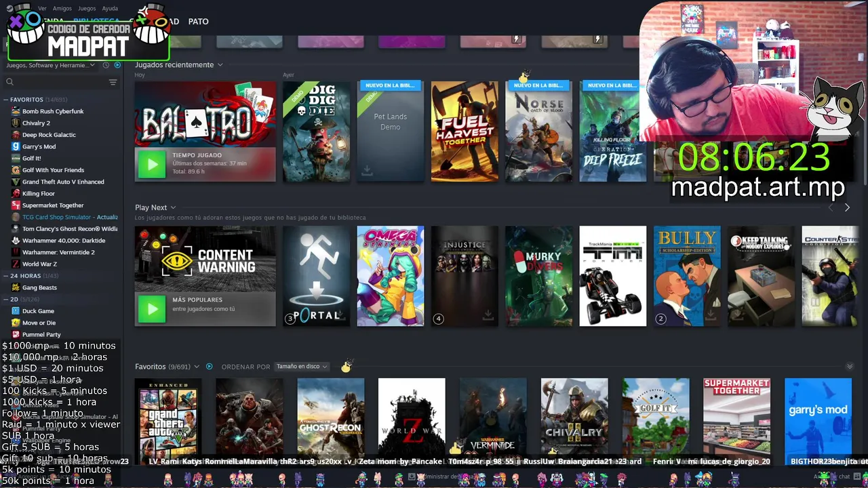
Task: Collapse the 2D category in sidebar
Action: click(x=6, y=299)
